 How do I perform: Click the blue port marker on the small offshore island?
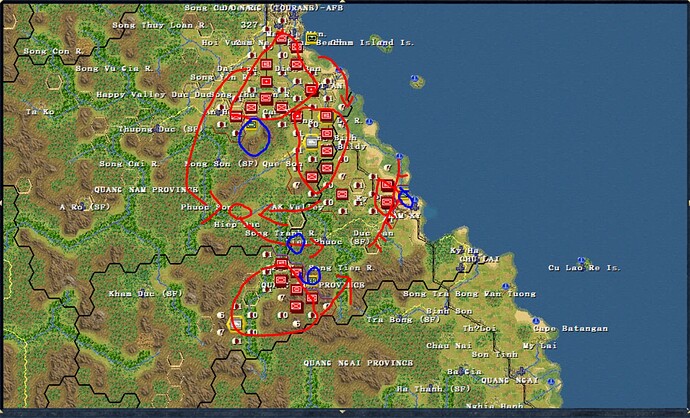414,78
